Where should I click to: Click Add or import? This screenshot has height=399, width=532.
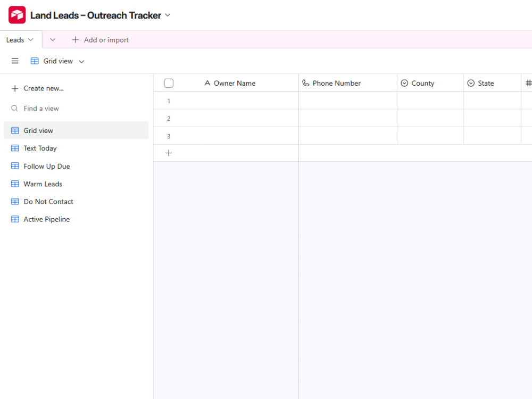106,40
